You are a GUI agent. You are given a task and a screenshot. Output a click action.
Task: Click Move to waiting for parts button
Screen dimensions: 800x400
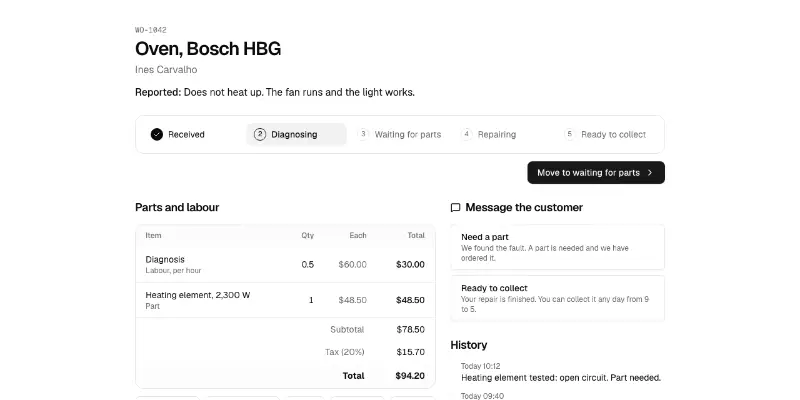tap(596, 173)
